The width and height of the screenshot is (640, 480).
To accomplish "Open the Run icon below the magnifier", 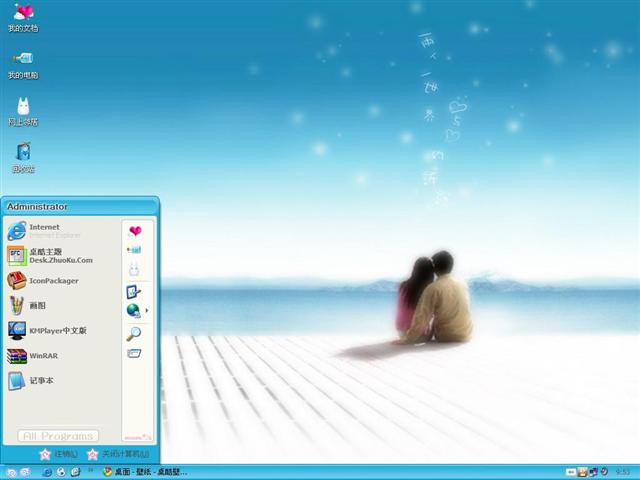I will pyautogui.click(x=134, y=353).
